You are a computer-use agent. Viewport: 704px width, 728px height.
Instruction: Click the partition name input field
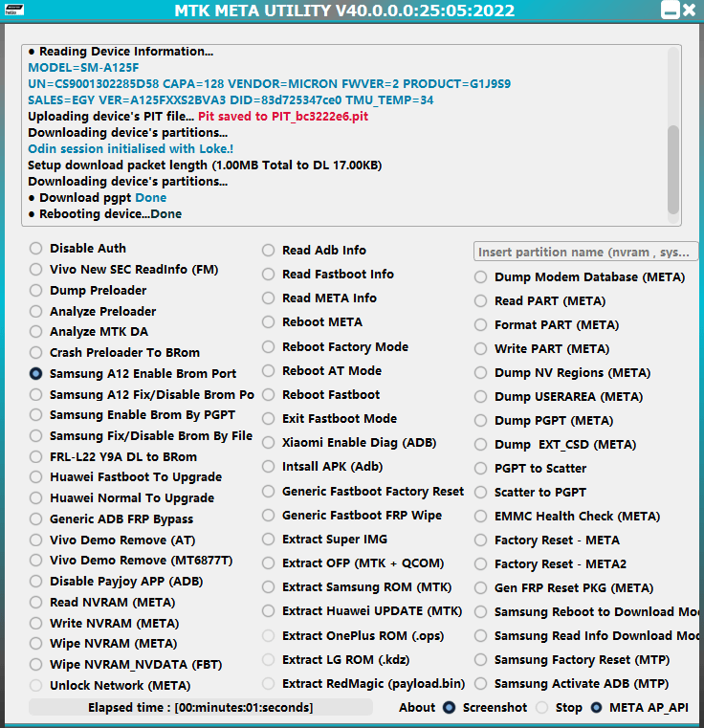coord(585,253)
